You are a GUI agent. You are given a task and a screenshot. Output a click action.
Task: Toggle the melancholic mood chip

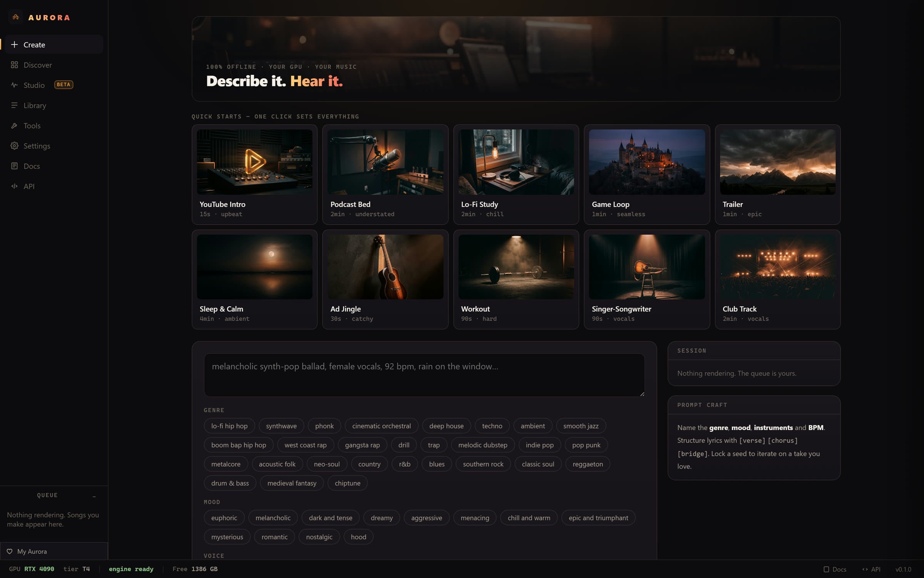[273, 518]
